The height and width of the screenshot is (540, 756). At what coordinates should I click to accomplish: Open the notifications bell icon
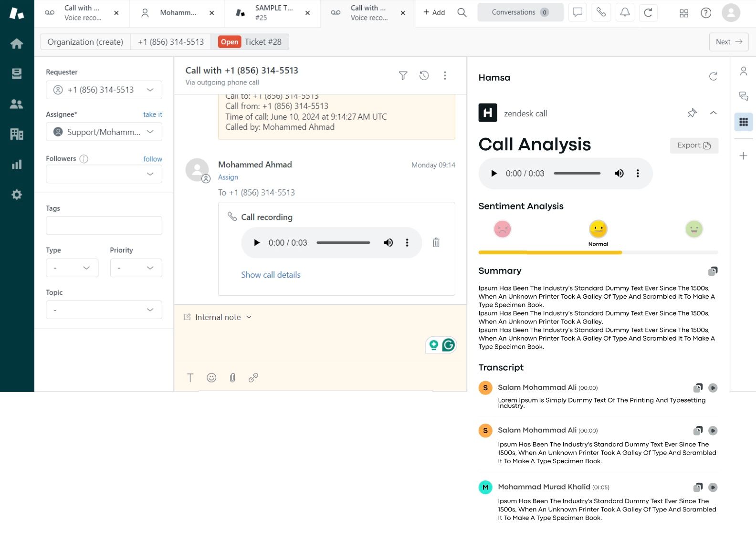[625, 12]
